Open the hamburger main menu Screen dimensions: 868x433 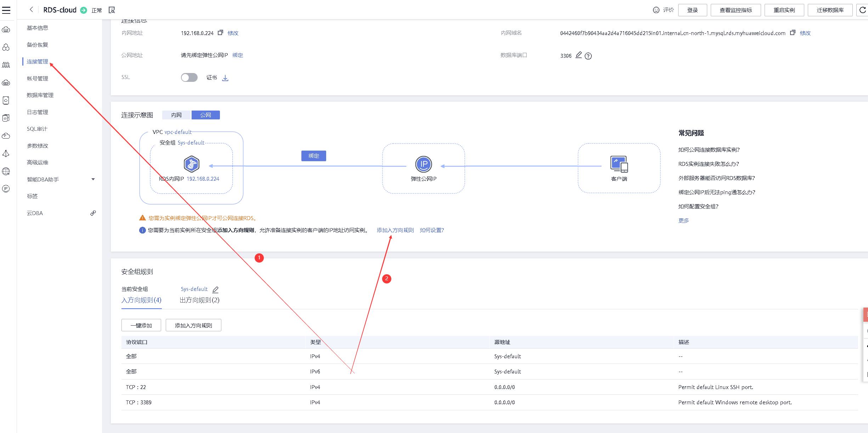coord(6,10)
